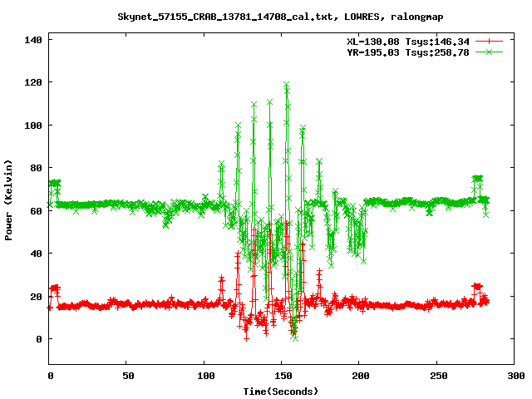Click the y-axis tick label 80
This screenshot has height=399, width=532.
coord(37,168)
